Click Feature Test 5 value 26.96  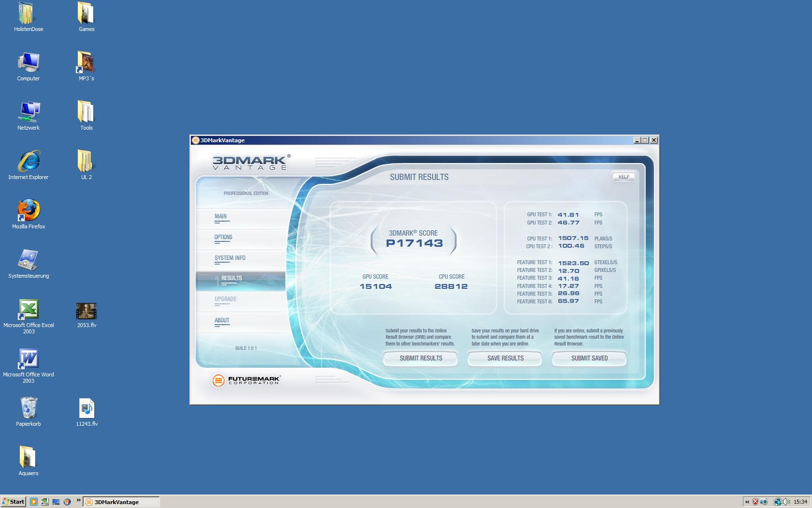click(568, 294)
